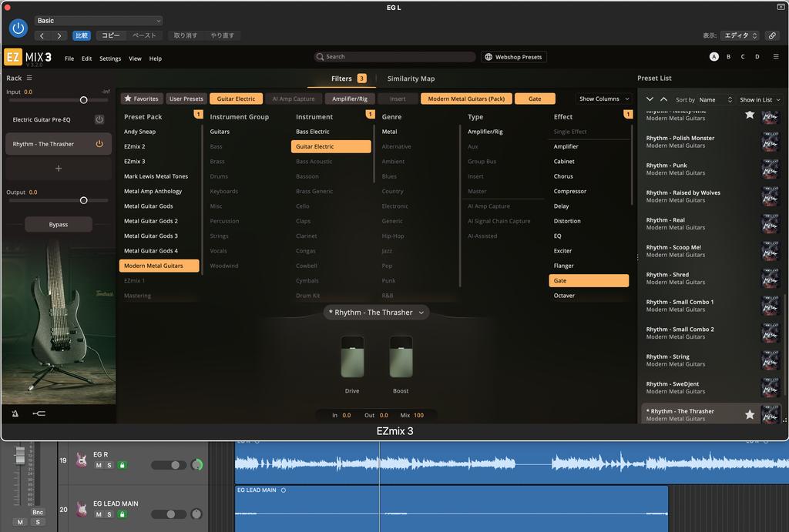Add a new rack slot with plus
This screenshot has height=532, width=789.
59,169
